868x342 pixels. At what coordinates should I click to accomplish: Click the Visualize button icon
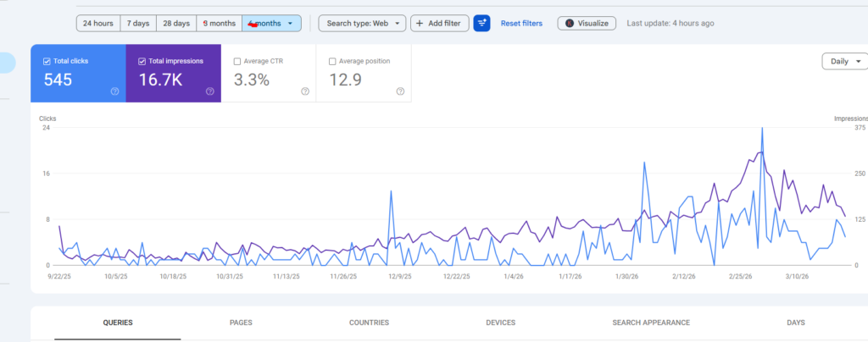point(570,23)
